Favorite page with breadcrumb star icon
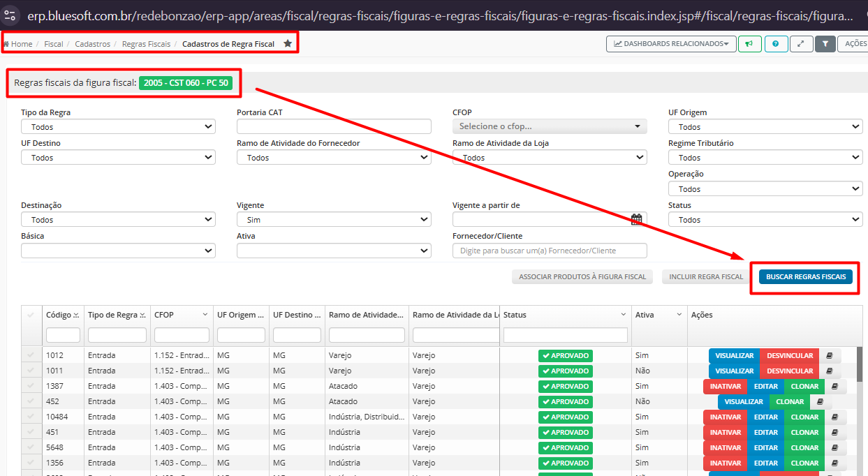Image resolution: width=868 pixels, height=476 pixels. coord(288,43)
